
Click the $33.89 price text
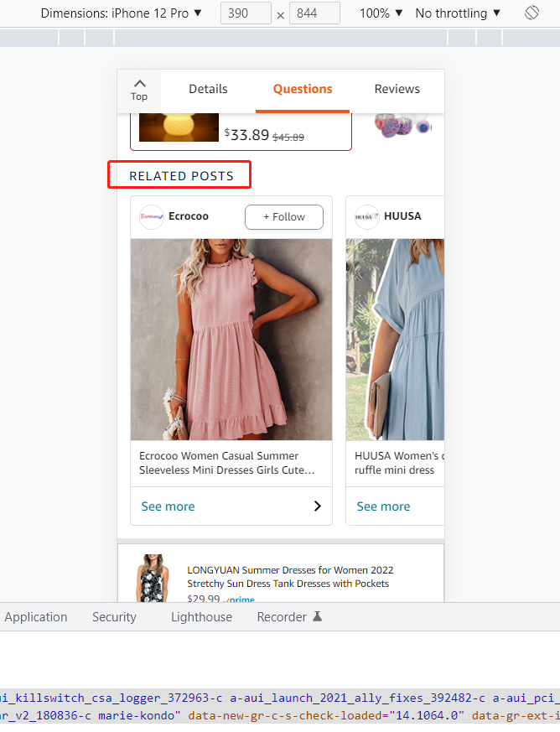[x=246, y=134]
